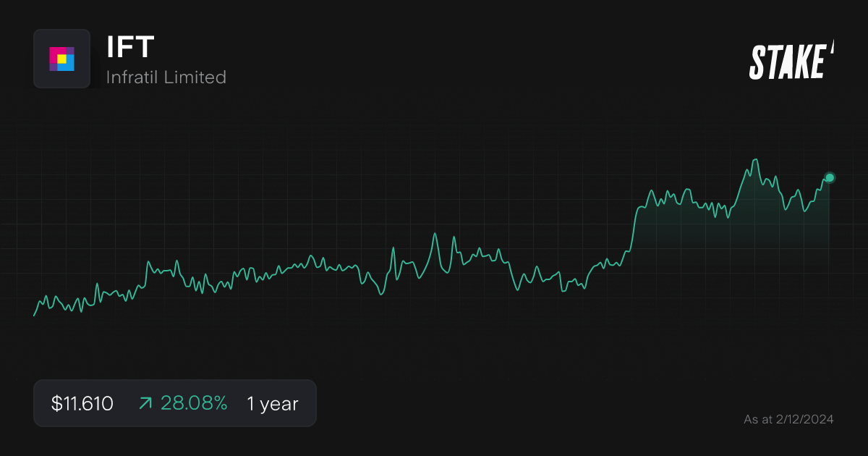Select the green upward trend arrow icon

tap(145, 403)
